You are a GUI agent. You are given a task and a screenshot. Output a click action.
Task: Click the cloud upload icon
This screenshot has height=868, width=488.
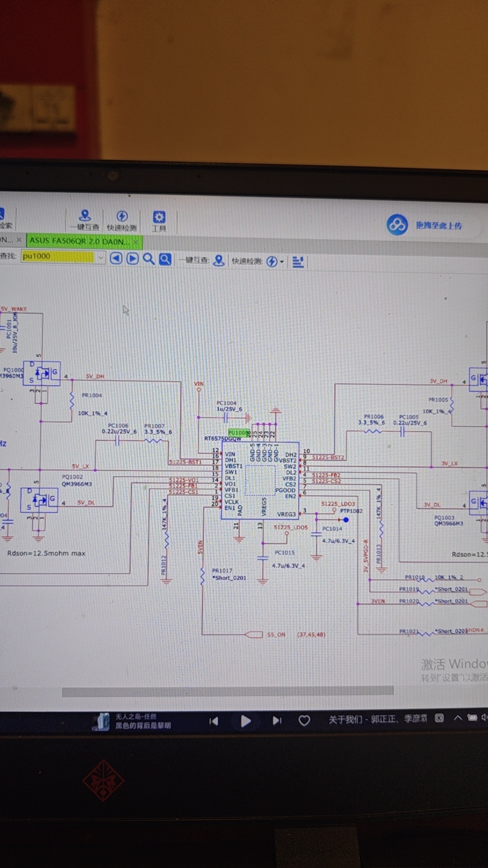click(397, 225)
